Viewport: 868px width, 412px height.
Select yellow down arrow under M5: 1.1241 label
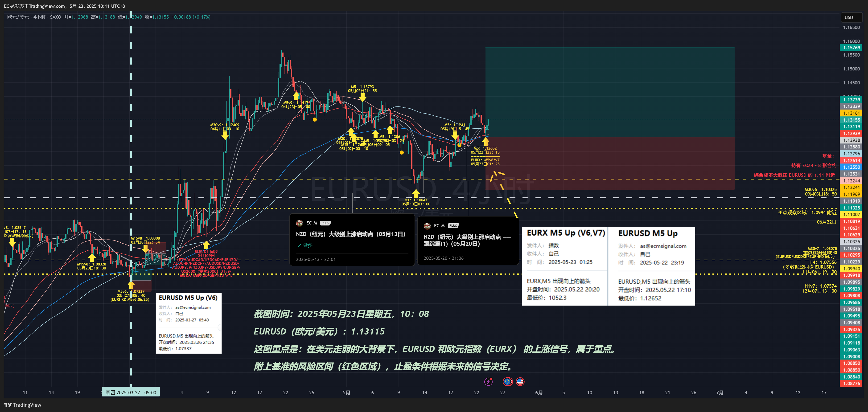(x=455, y=136)
